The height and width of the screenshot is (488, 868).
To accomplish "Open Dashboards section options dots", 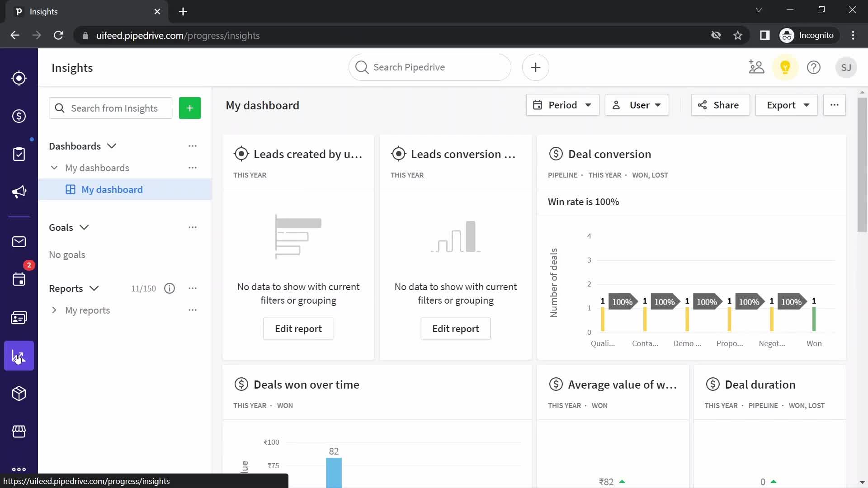I will 193,146.
